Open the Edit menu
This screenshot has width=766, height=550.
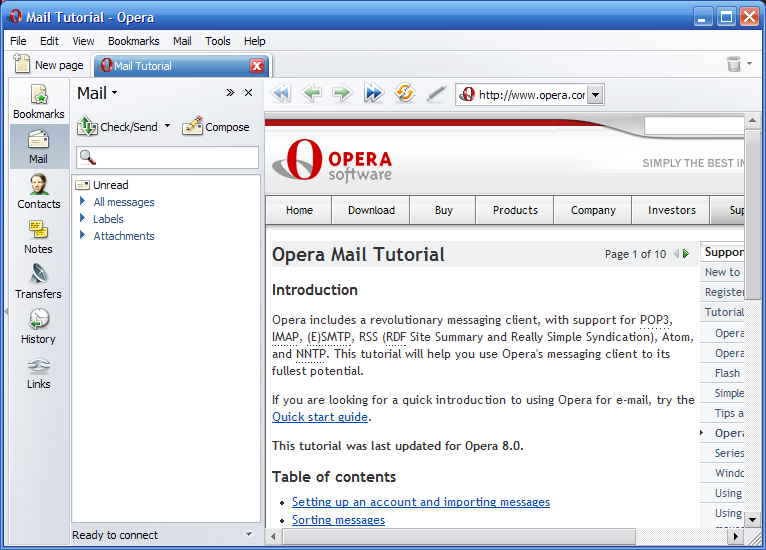click(49, 41)
